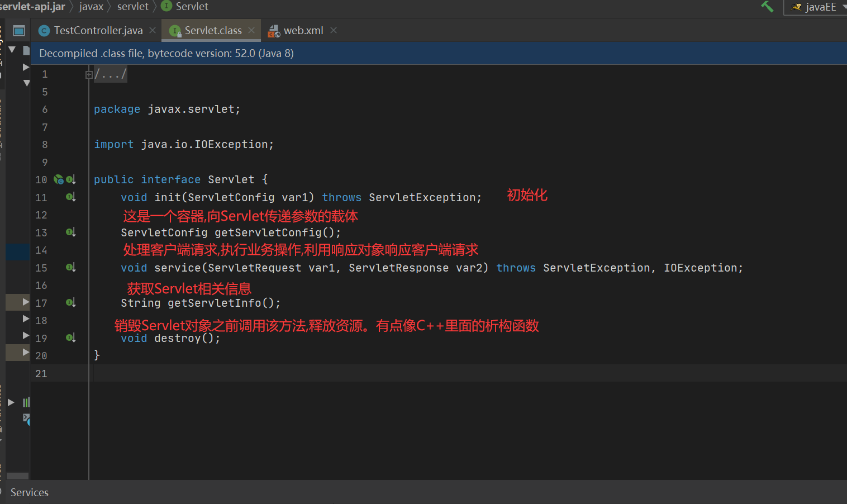Click line number 14 in the gutter
Screen dimensions: 847x504
coord(41,250)
